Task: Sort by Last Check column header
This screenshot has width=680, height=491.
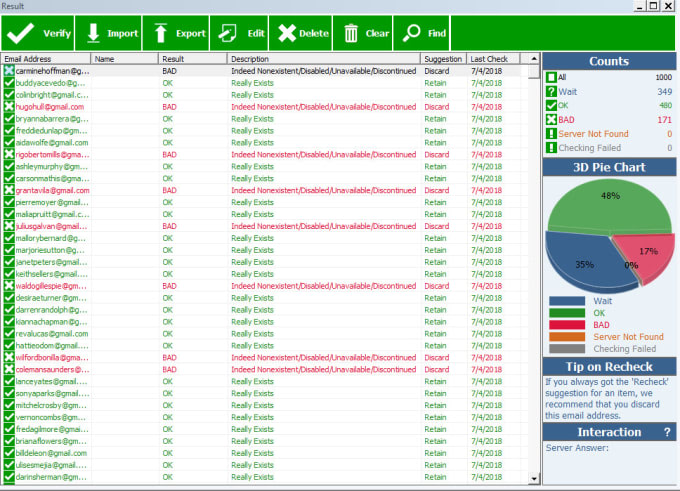Action: [x=493, y=59]
